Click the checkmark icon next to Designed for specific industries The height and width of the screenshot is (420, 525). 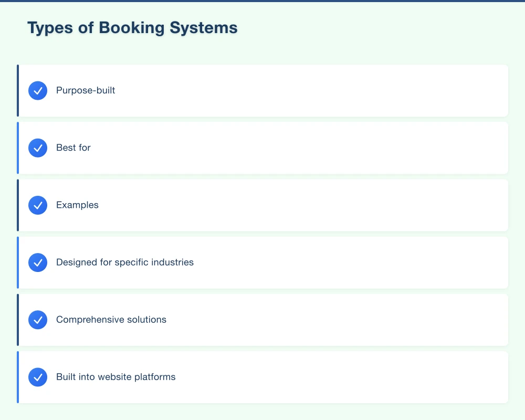(37, 262)
